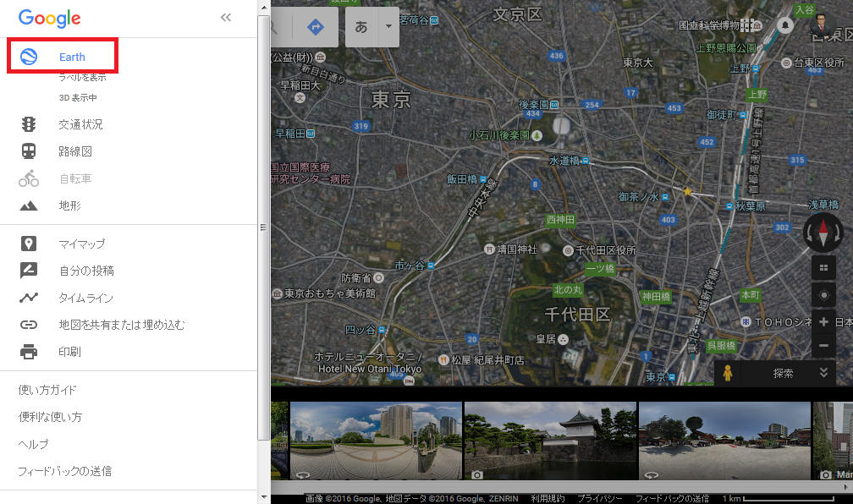Select 自転車 bicycling layer
The image size is (853, 504).
(75, 179)
